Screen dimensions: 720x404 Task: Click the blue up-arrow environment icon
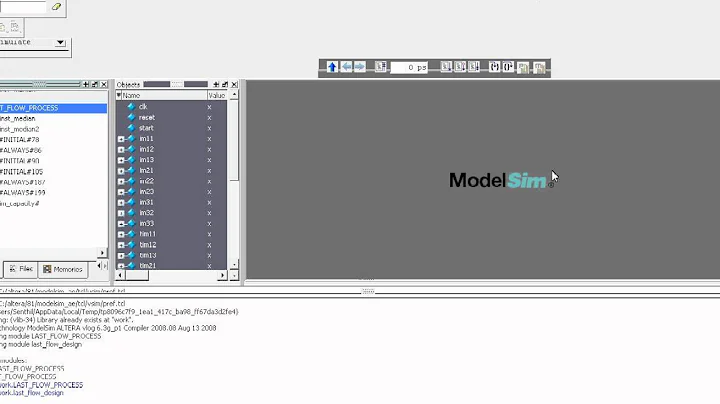coord(332,67)
